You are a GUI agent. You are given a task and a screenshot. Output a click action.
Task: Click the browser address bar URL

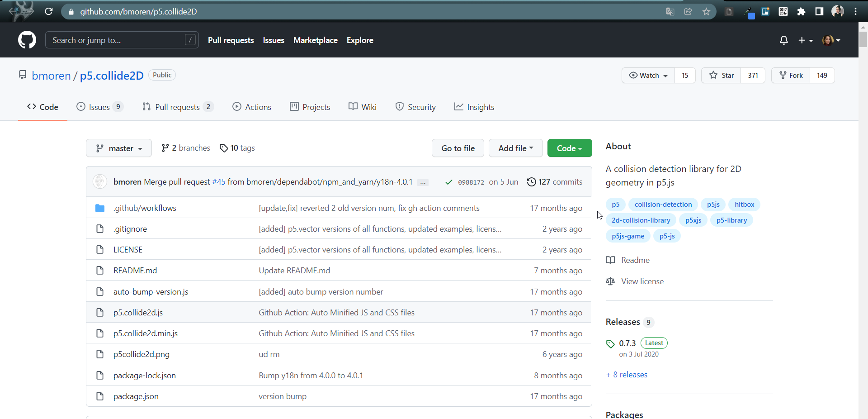[x=138, y=12]
